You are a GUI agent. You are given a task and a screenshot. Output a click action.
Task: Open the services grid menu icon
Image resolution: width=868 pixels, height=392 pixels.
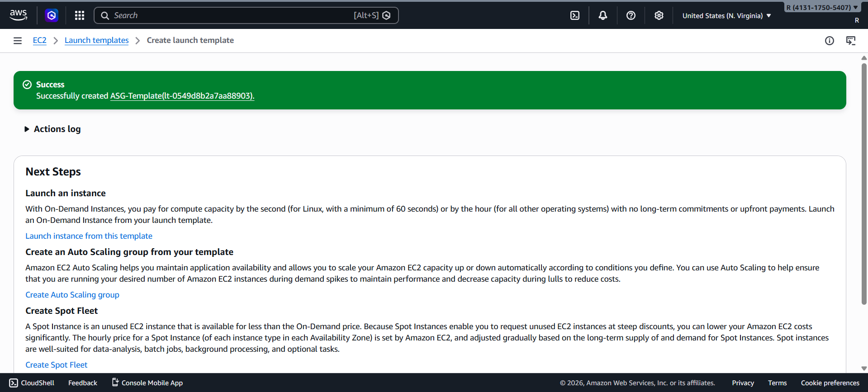[80, 15]
